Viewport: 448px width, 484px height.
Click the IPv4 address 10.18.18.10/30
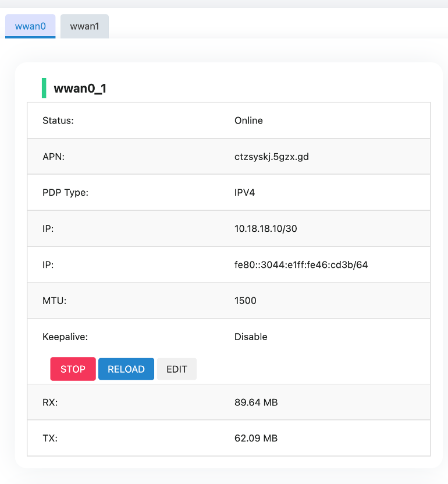(x=266, y=228)
